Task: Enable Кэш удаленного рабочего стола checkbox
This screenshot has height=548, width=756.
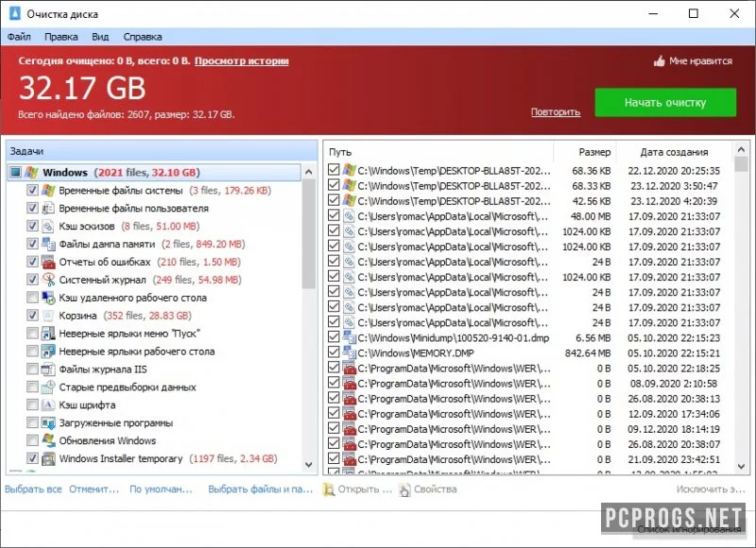Action: point(32,298)
